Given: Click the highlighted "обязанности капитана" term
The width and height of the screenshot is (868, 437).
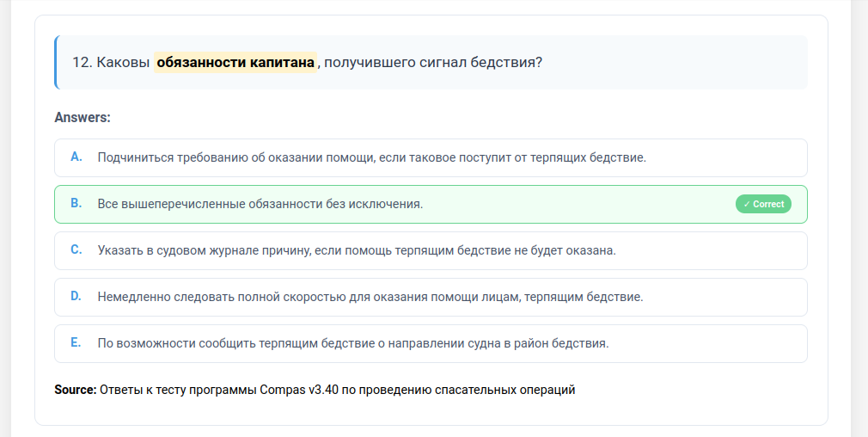Looking at the screenshot, I should pos(235,62).
